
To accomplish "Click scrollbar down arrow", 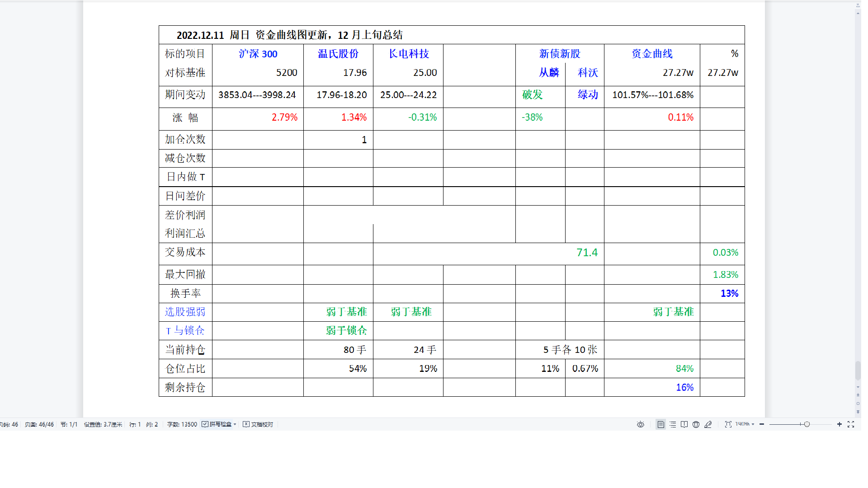I will (858, 387).
